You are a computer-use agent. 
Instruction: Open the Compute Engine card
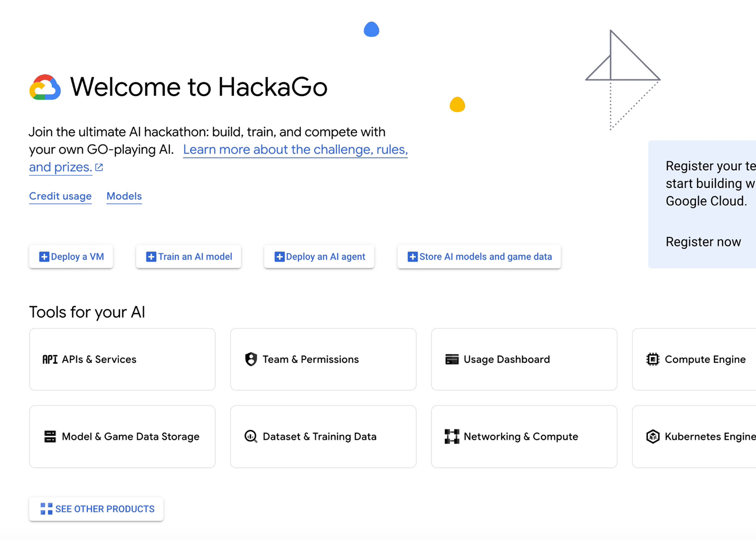click(694, 359)
